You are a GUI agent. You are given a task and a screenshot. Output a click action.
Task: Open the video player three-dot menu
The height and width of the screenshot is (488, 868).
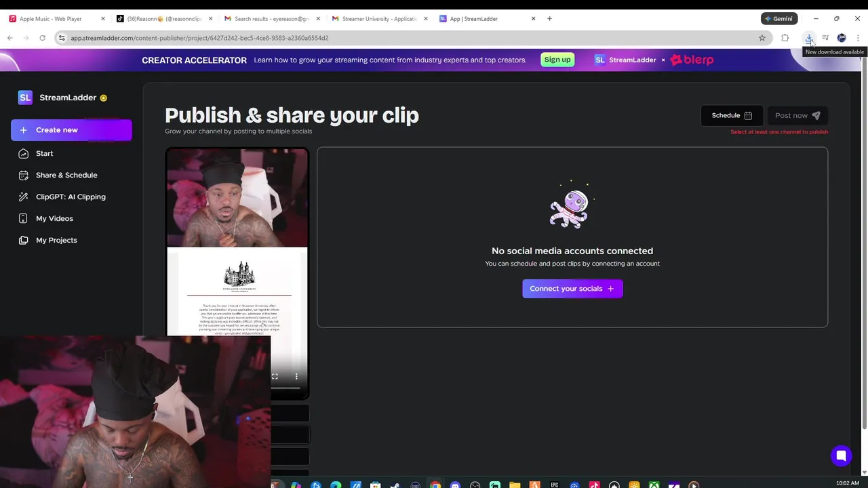[x=296, y=376]
